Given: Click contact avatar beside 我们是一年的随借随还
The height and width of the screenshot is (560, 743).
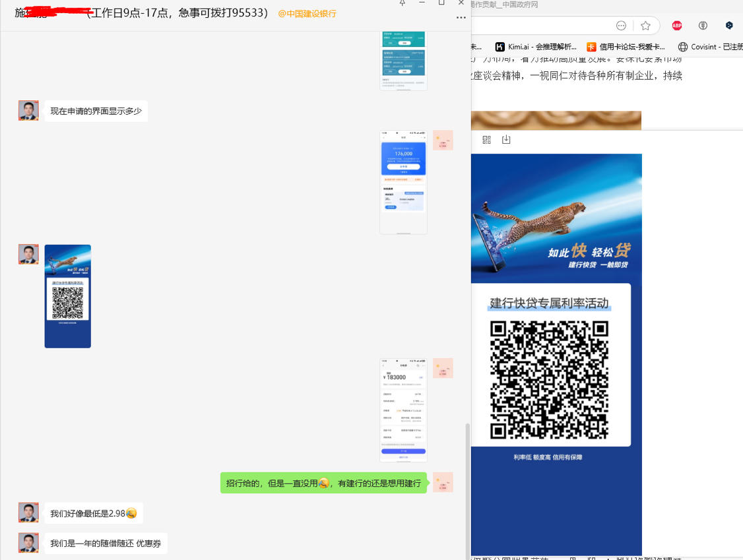Looking at the screenshot, I should point(28,542).
